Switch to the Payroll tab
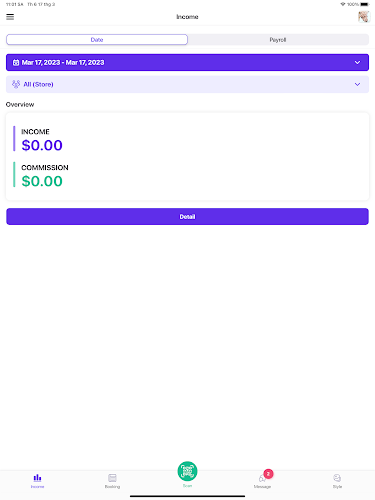This screenshot has width=375, height=500. (x=278, y=40)
